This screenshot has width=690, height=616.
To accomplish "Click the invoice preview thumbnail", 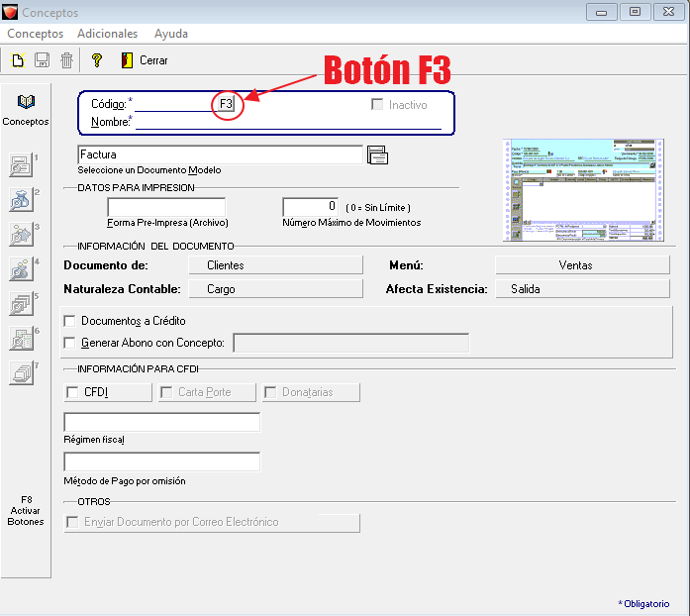I will click(x=580, y=190).
